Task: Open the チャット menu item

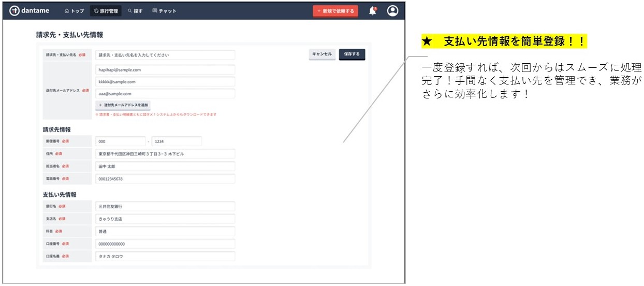Action: (165, 11)
